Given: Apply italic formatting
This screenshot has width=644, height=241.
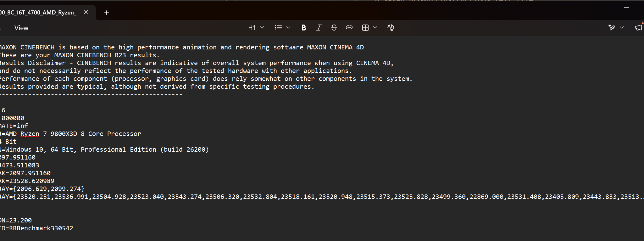Looking at the screenshot, I should (319, 28).
